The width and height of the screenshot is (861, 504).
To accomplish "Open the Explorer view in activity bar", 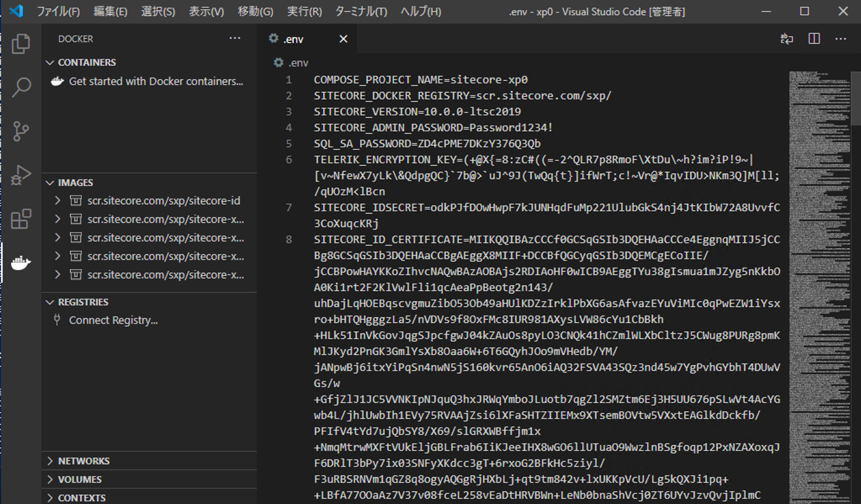I will (x=21, y=44).
